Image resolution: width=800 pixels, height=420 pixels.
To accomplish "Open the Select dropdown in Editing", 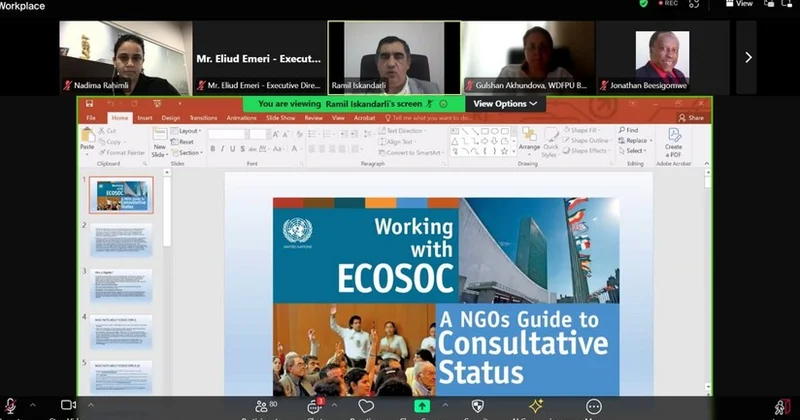I will (x=633, y=151).
